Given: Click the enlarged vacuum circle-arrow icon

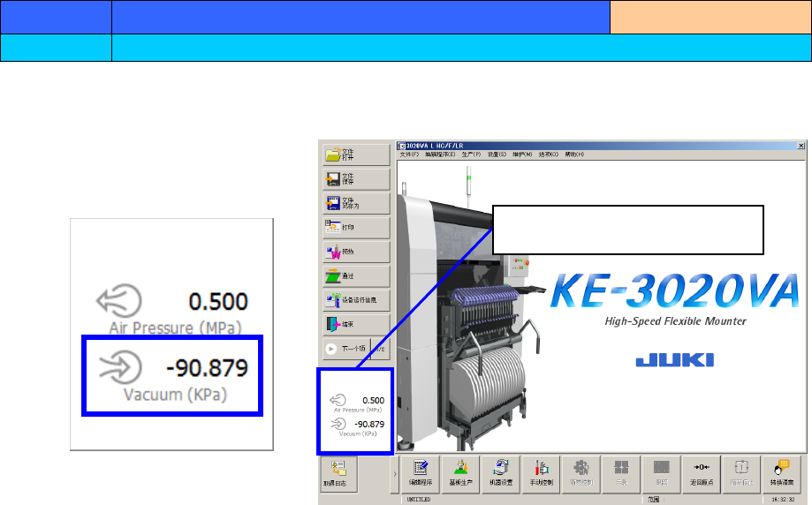Looking at the screenshot, I should point(120,367).
